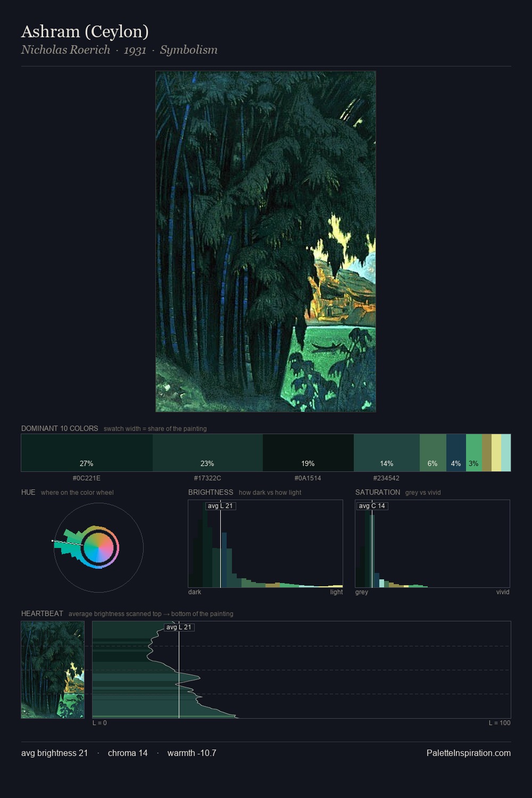Click the avg C 14 saturation label
The width and height of the screenshot is (532, 798).
(x=372, y=506)
